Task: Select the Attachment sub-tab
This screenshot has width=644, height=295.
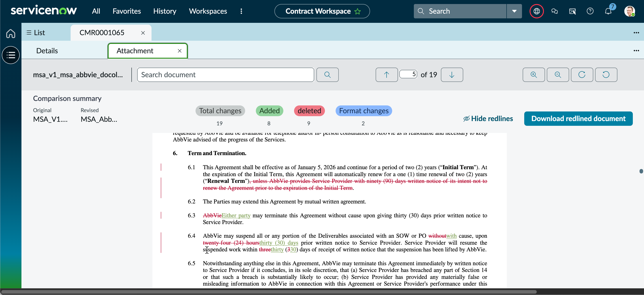Action: point(135,51)
